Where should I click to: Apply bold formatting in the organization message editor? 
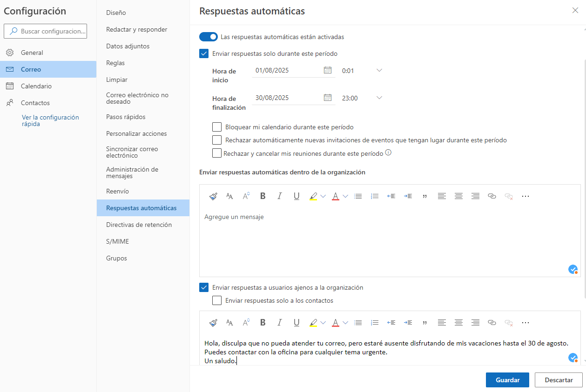point(263,196)
